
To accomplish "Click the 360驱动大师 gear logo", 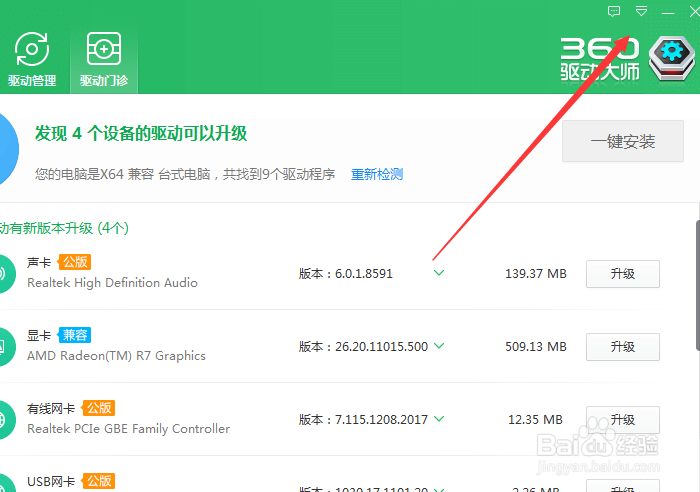I will click(x=672, y=58).
